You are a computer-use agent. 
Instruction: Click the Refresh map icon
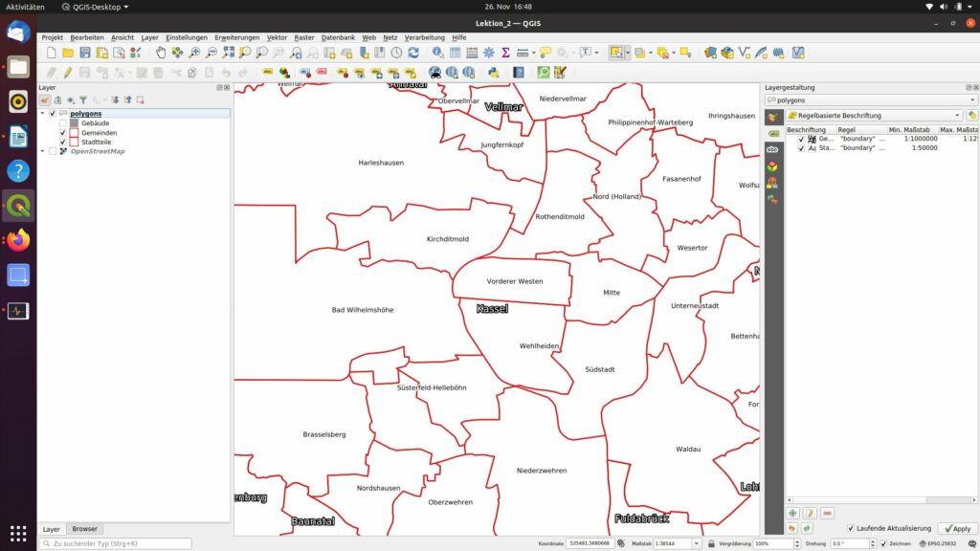pyautogui.click(x=413, y=53)
